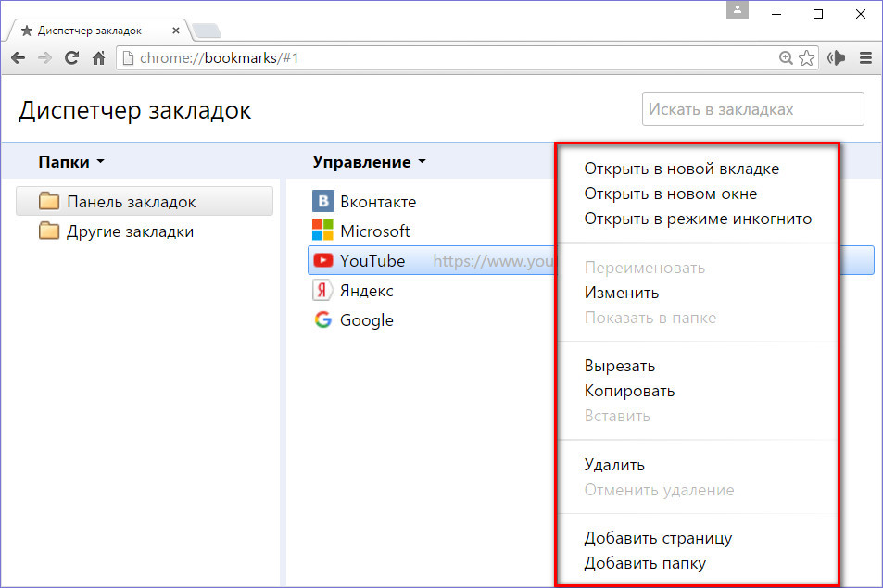Reload the bookmarks page
This screenshot has height=588, width=883.
[x=71, y=57]
